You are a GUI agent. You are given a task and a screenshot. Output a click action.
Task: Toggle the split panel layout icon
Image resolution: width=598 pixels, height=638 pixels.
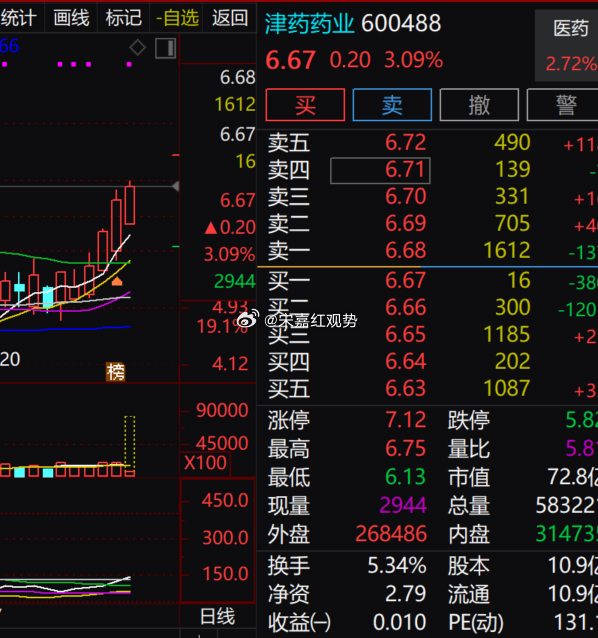click(x=166, y=48)
